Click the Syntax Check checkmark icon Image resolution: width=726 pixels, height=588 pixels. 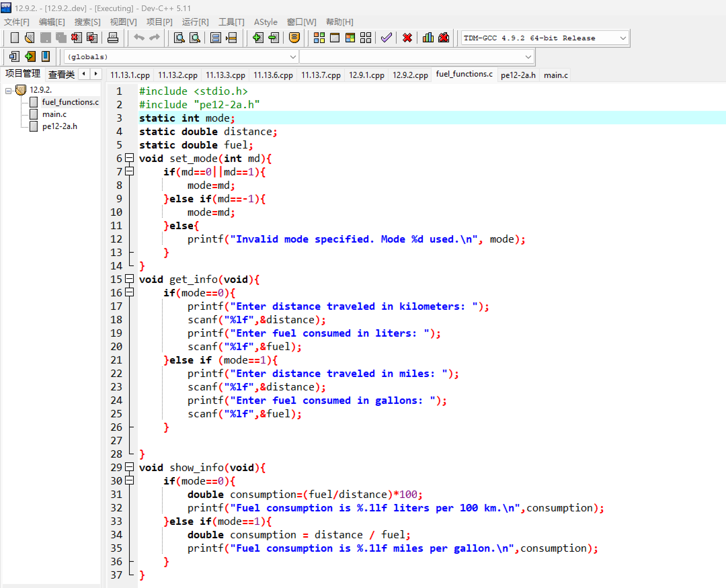pyautogui.click(x=386, y=38)
